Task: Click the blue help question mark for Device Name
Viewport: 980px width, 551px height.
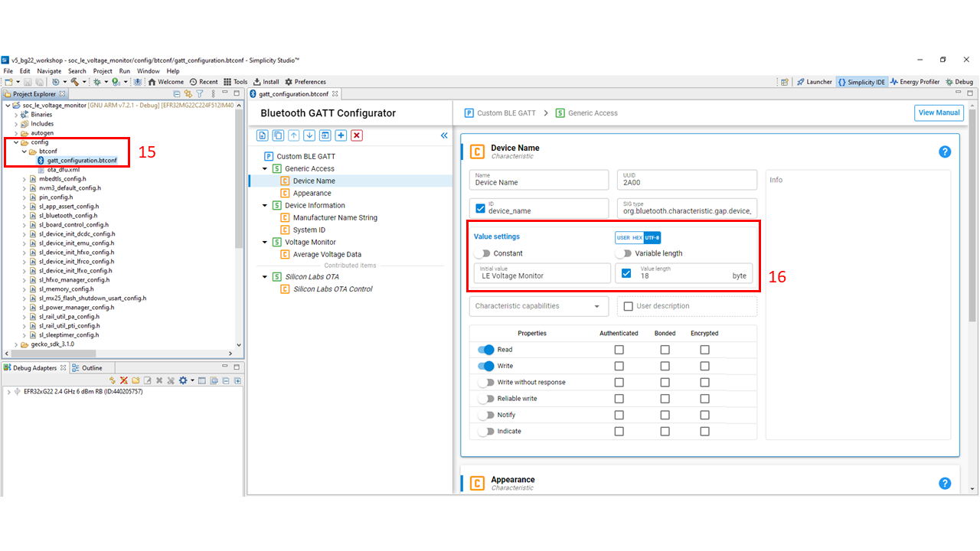Action: pyautogui.click(x=945, y=152)
